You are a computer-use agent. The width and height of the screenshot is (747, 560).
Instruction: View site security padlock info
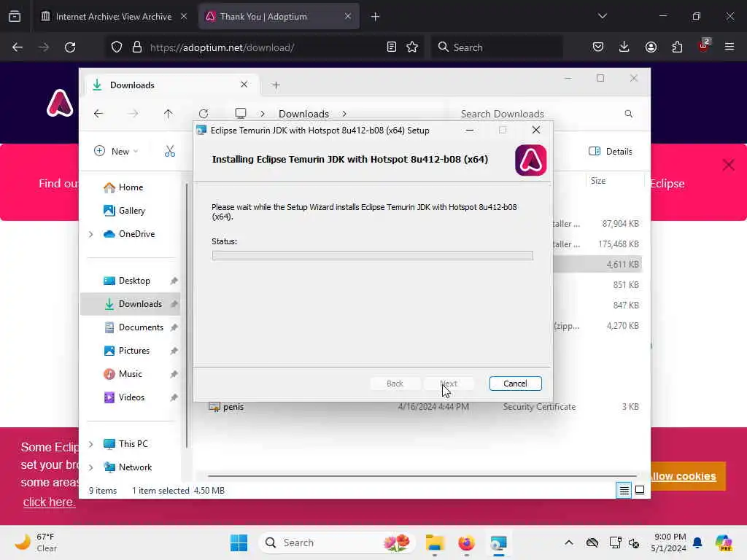137,47
